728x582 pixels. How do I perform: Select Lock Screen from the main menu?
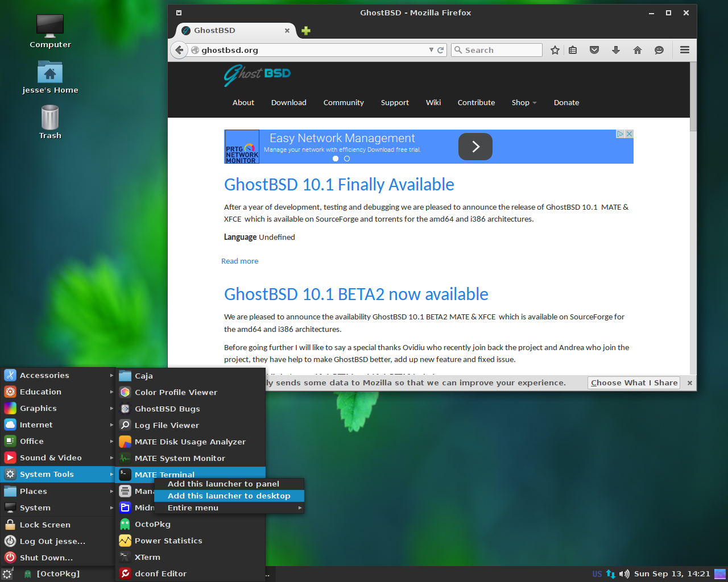pos(58,525)
